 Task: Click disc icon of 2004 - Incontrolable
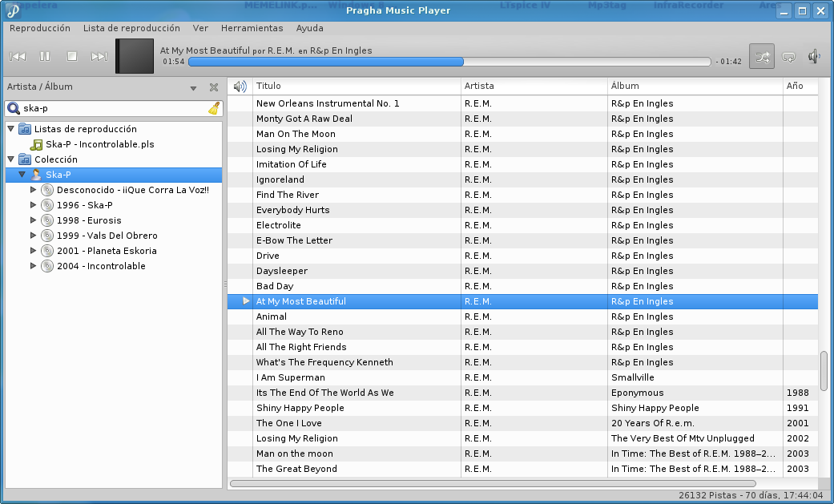point(47,266)
